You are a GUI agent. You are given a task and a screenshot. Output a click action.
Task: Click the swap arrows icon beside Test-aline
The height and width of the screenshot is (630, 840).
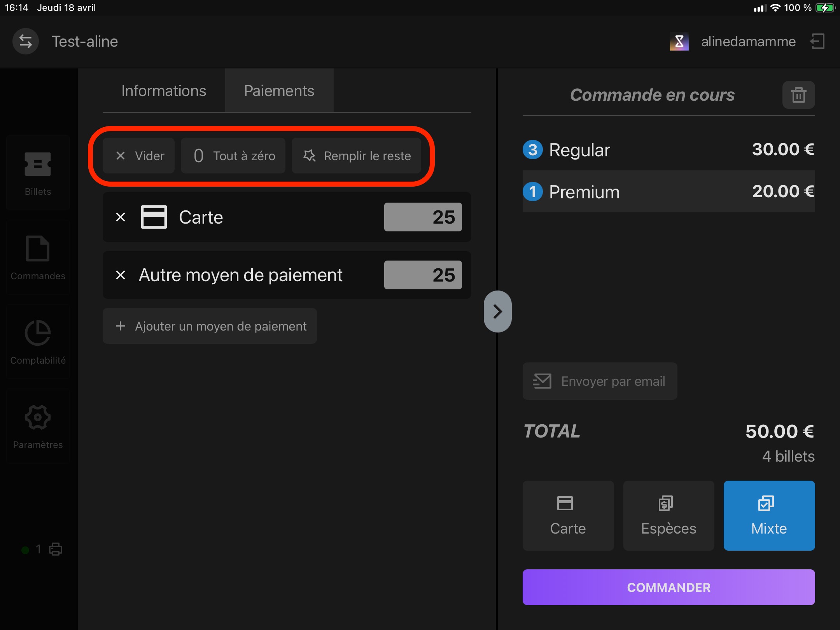click(x=26, y=41)
